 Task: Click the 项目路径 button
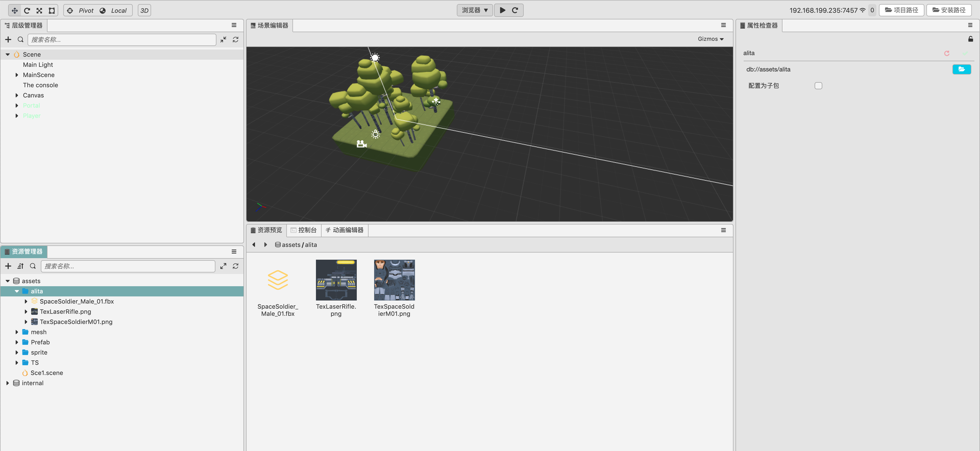(901, 10)
